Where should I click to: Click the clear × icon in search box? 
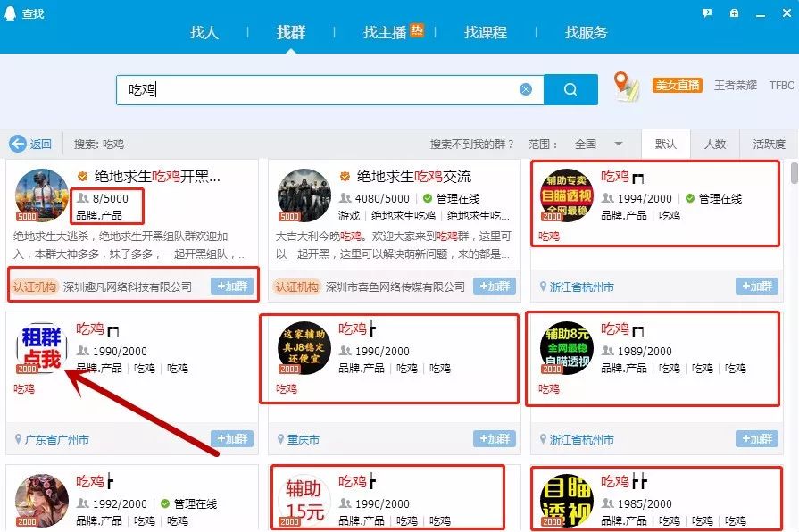point(526,89)
